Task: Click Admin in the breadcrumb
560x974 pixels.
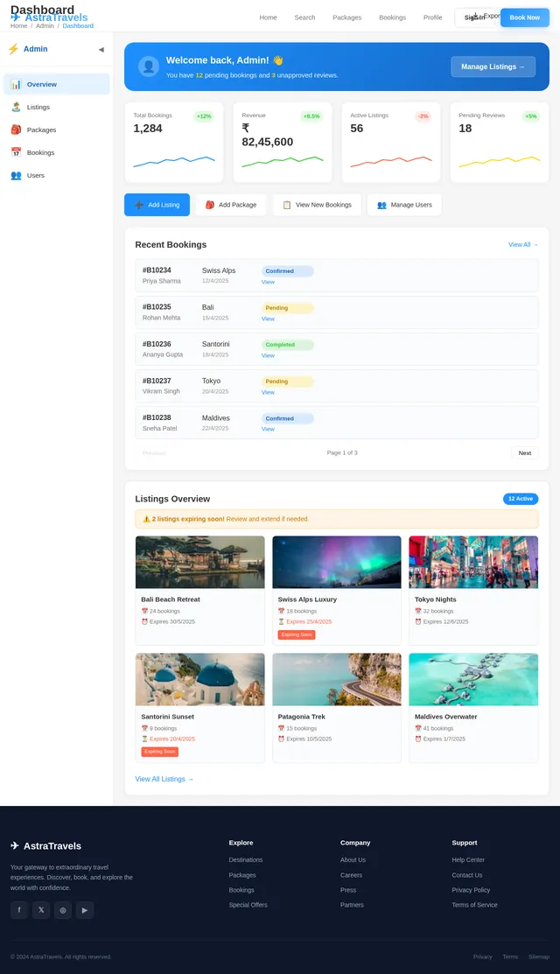Action: pyautogui.click(x=45, y=26)
